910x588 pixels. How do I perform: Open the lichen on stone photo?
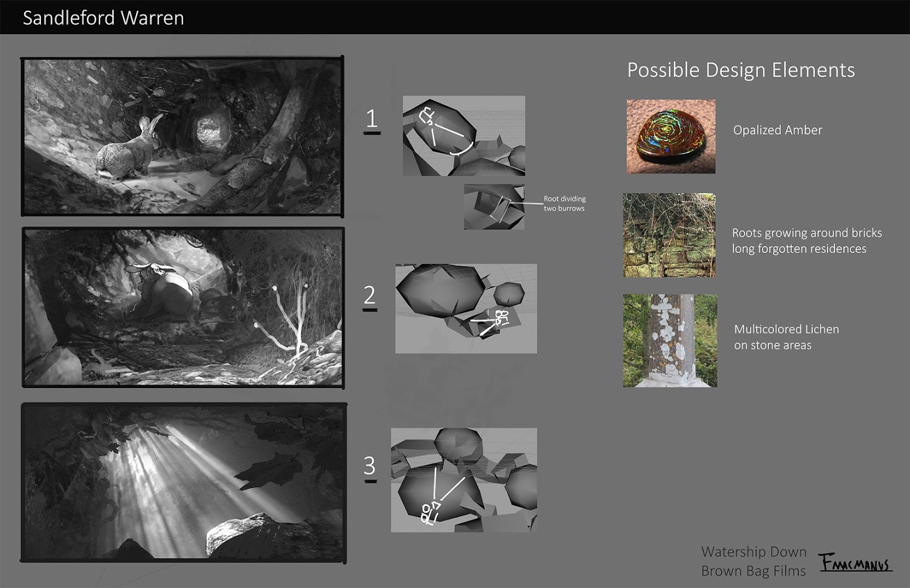coord(670,340)
